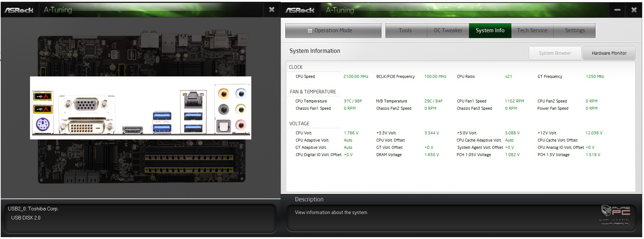644x239 pixels.
Task: Click the FAN & TEMPERATURE section heading
Action: click(313, 92)
